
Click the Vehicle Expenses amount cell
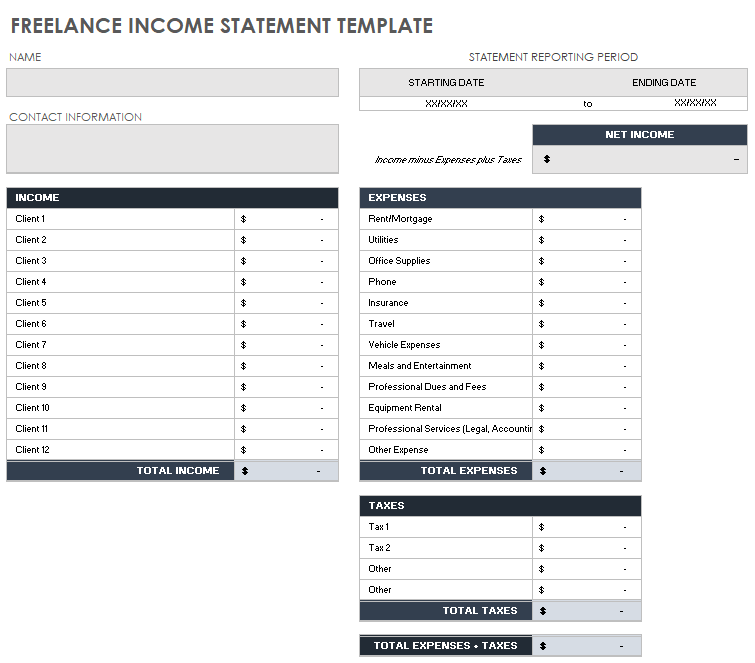[586, 345]
